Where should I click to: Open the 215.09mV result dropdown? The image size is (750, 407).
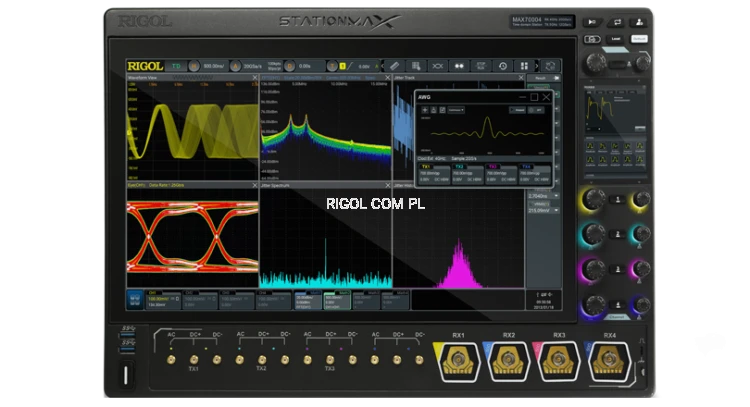tap(543, 210)
